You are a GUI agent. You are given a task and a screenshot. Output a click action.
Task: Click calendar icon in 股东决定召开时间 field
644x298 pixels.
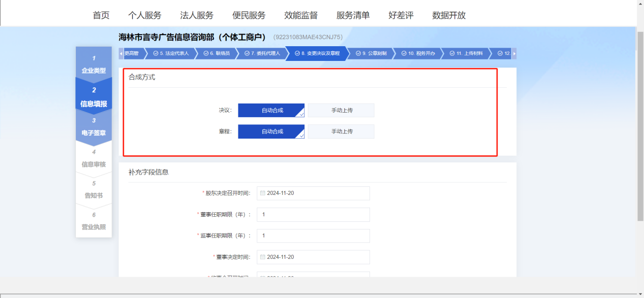coord(262,193)
